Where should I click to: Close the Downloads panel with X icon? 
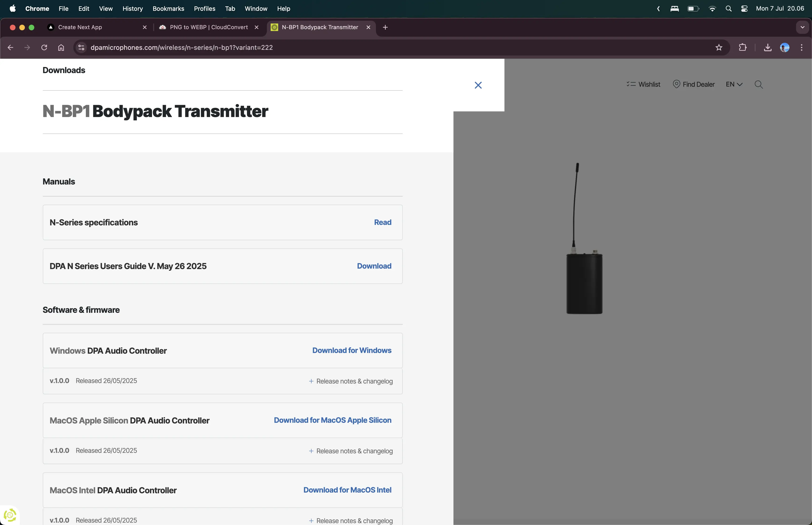click(478, 85)
